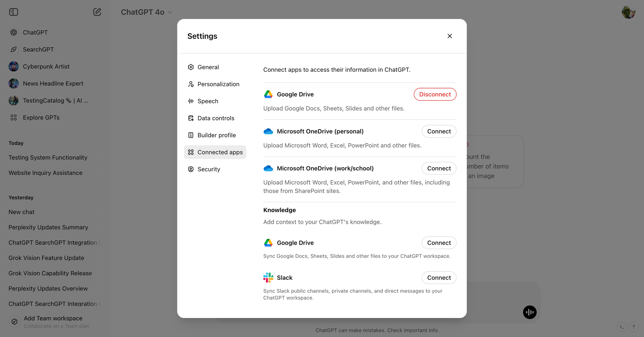Select the Connected apps tab
The image size is (644, 337).
[215, 152]
